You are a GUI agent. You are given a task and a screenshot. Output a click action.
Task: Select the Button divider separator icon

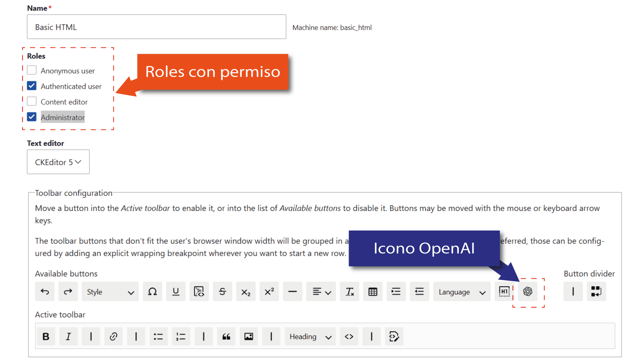573,292
